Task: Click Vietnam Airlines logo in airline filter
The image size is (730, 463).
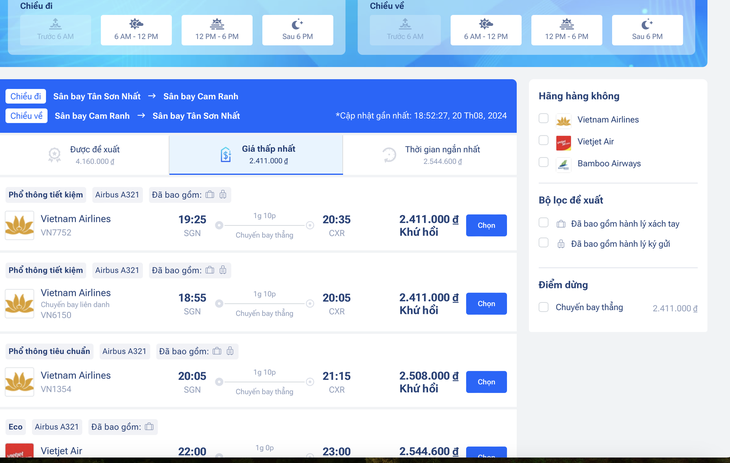Action: pos(563,121)
